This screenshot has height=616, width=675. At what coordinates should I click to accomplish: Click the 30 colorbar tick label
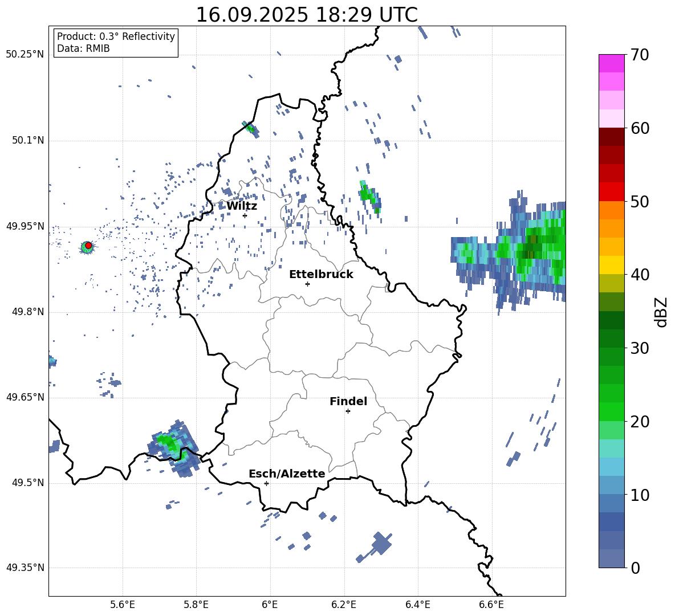[640, 348]
